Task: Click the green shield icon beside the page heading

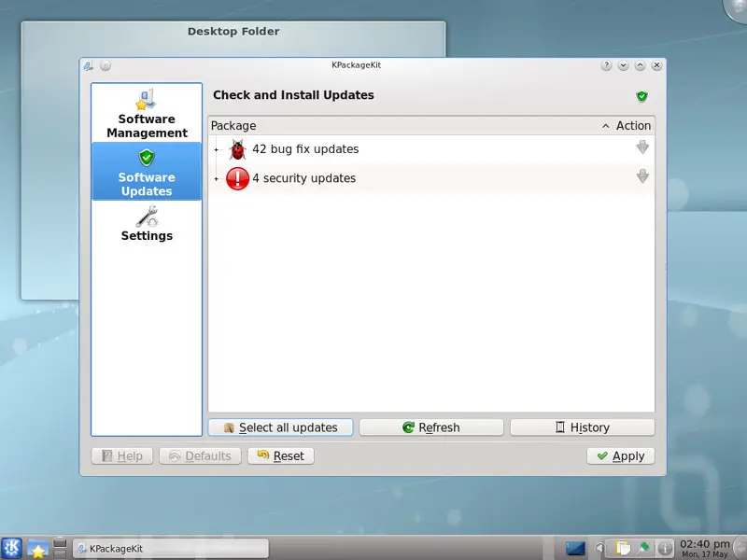Action: 641,96
